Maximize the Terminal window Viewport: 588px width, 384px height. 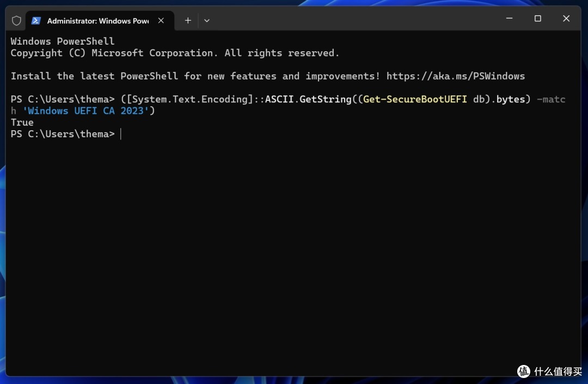tap(538, 19)
